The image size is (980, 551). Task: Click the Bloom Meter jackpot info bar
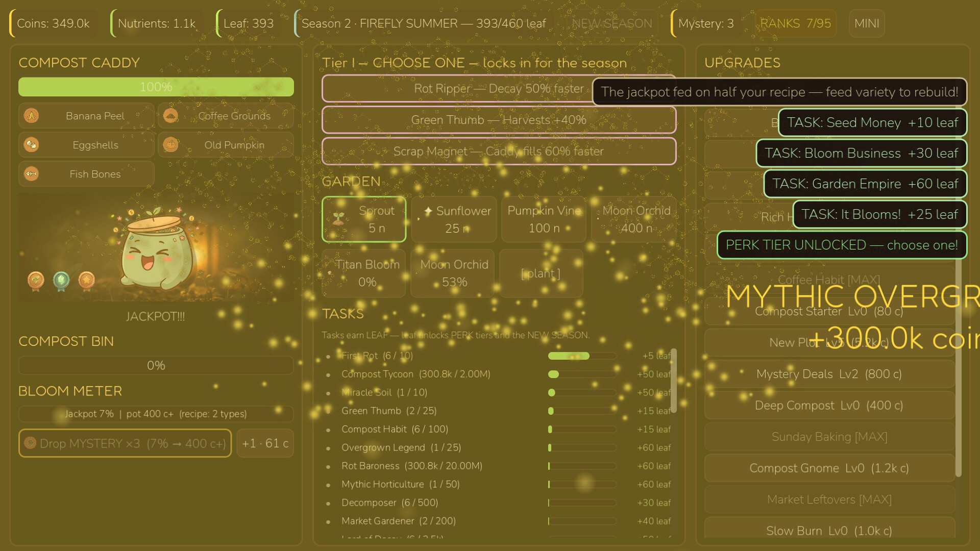(x=156, y=414)
